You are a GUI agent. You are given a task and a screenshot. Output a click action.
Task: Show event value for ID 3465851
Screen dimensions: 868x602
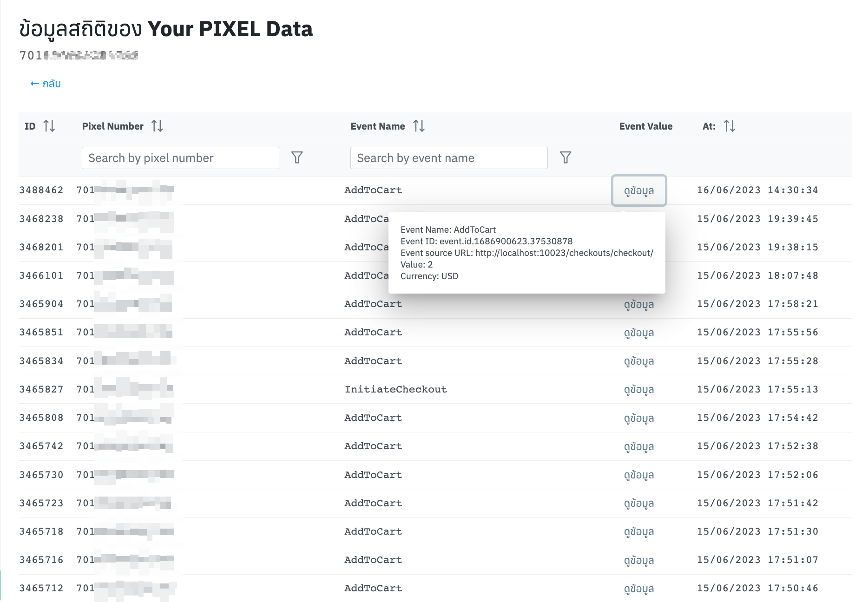click(638, 333)
